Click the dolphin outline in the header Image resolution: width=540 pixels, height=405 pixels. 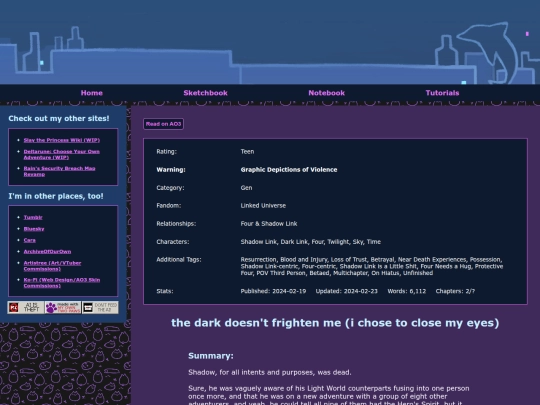[488, 52]
